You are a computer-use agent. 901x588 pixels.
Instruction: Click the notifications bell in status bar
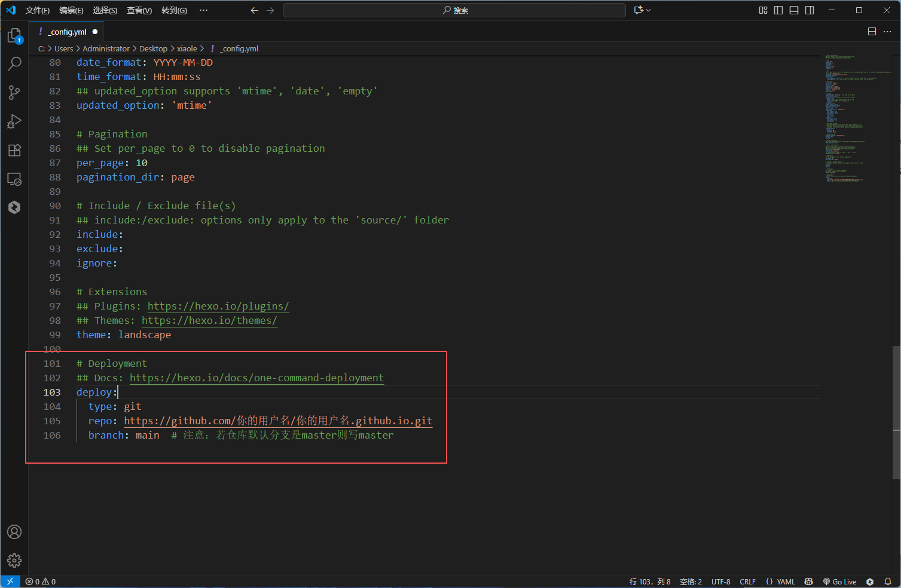tap(888, 581)
